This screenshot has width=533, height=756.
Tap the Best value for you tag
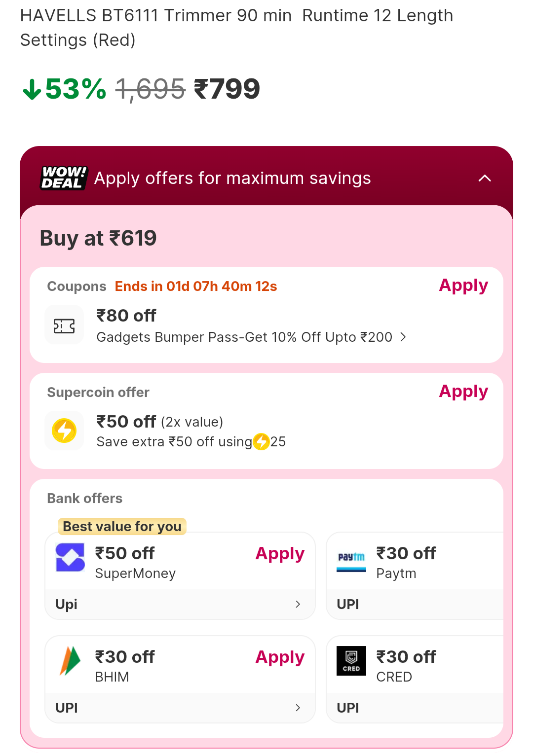coord(122,527)
